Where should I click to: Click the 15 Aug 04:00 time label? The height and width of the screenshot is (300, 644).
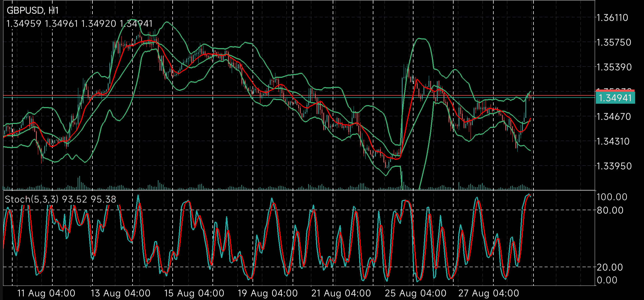[194, 293]
